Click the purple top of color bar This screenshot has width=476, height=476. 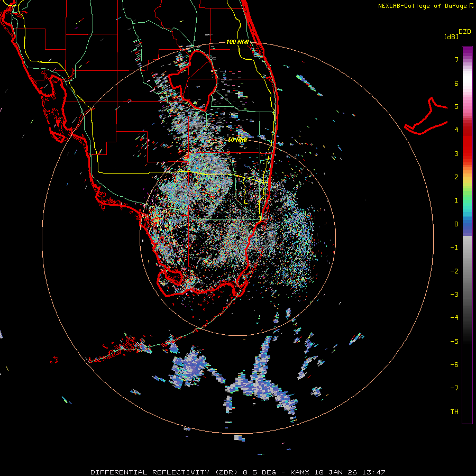(x=467, y=52)
